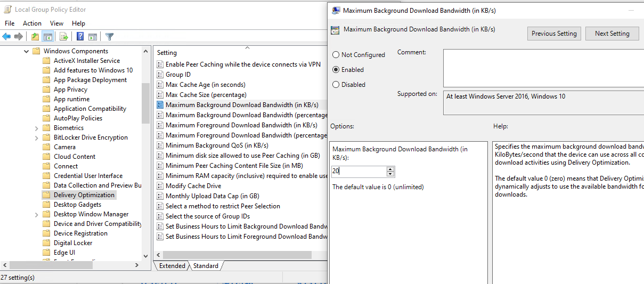Increase bandwidth value with spinner up arrow
This screenshot has width=644, height=284.
tap(390, 169)
